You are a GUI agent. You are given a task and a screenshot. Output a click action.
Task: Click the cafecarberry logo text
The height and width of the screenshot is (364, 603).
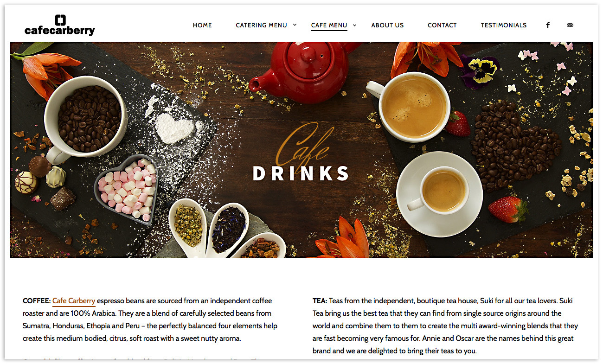click(59, 31)
